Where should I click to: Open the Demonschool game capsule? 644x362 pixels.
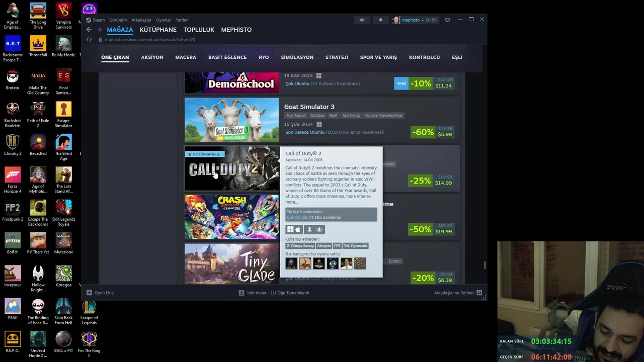[x=231, y=83]
